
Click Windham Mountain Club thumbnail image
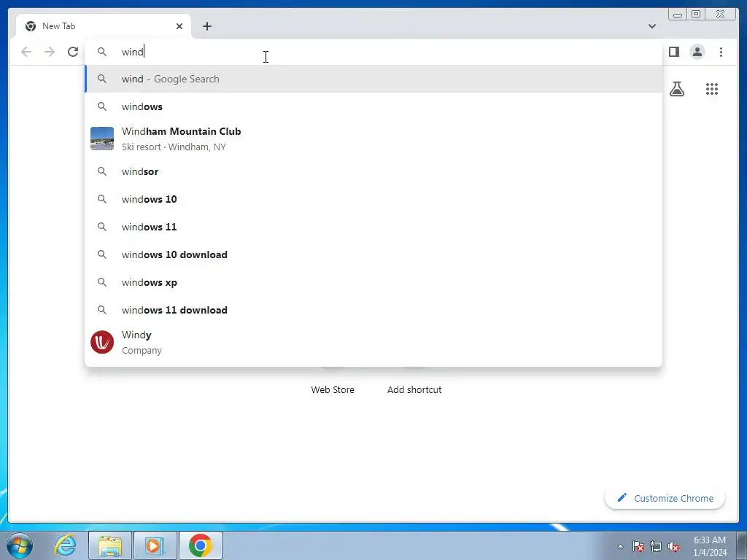coord(102,139)
